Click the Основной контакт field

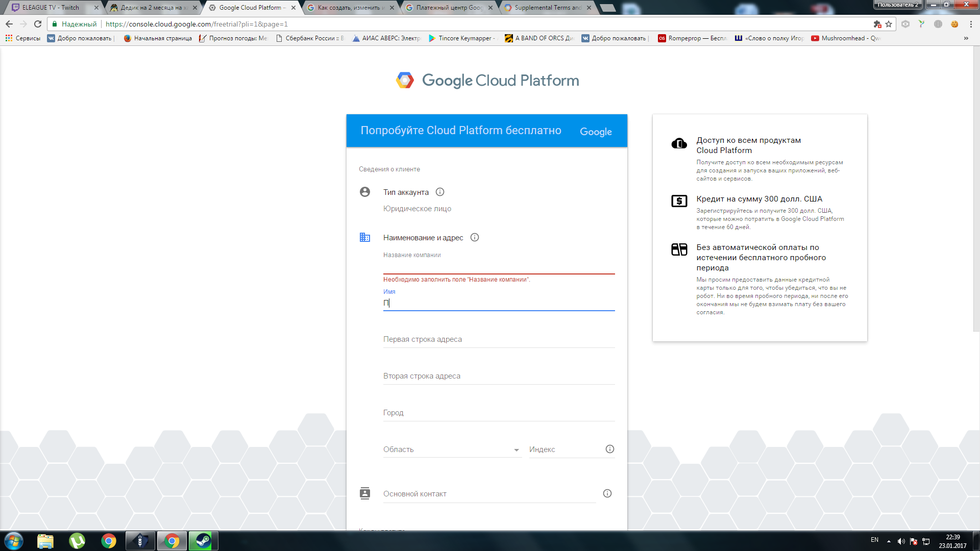489,494
